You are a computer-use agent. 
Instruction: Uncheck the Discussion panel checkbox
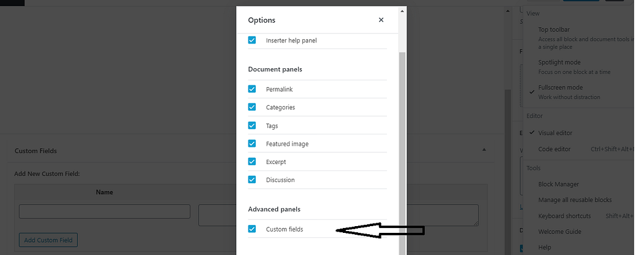tap(252, 179)
